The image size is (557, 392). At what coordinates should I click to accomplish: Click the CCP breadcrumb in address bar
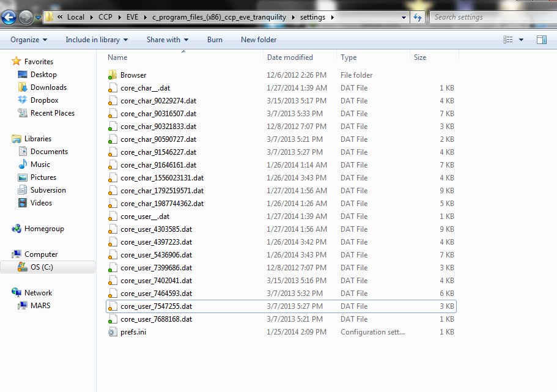click(x=105, y=17)
